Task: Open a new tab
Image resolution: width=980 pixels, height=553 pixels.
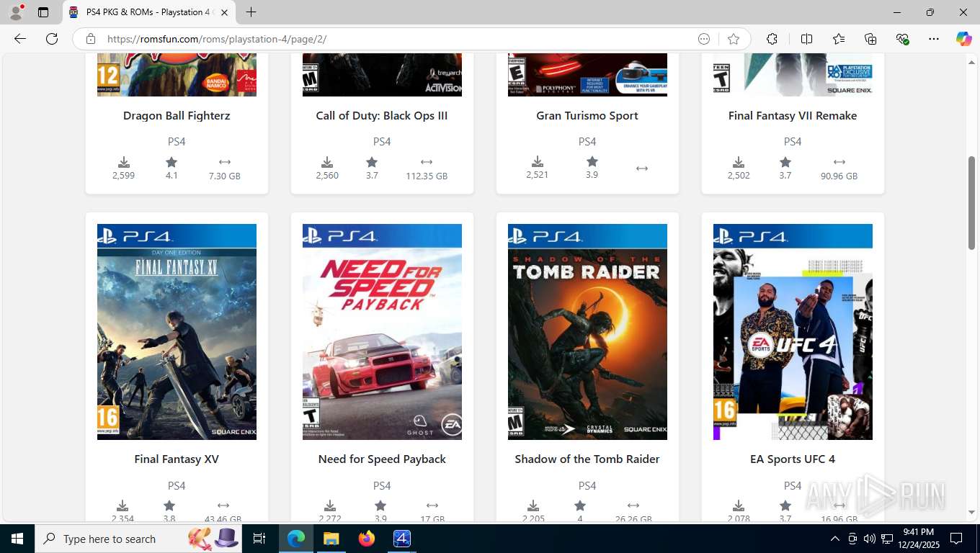Action: [x=251, y=12]
